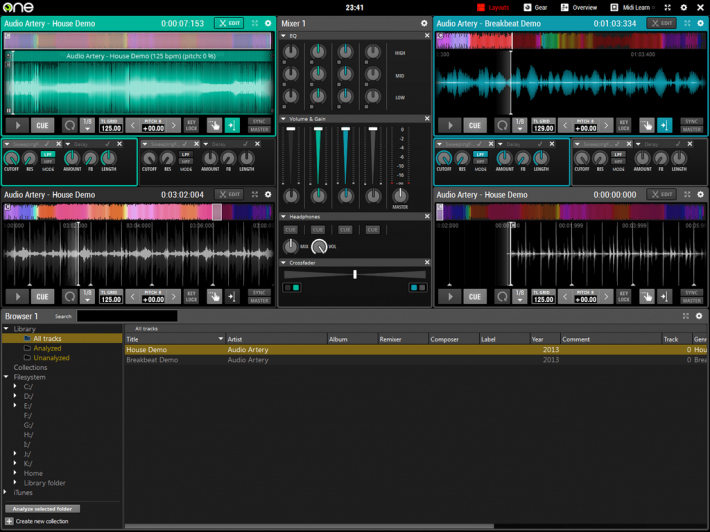This screenshot has height=532, width=710.
Task: Collapse the Volume & Gain section triangle
Action: pos(283,119)
